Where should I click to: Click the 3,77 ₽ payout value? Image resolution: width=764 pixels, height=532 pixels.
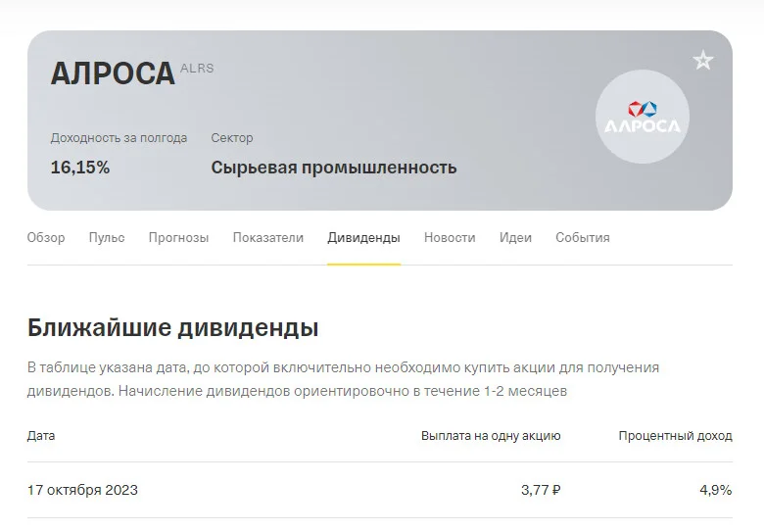pyautogui.click(x=541, y=490)
